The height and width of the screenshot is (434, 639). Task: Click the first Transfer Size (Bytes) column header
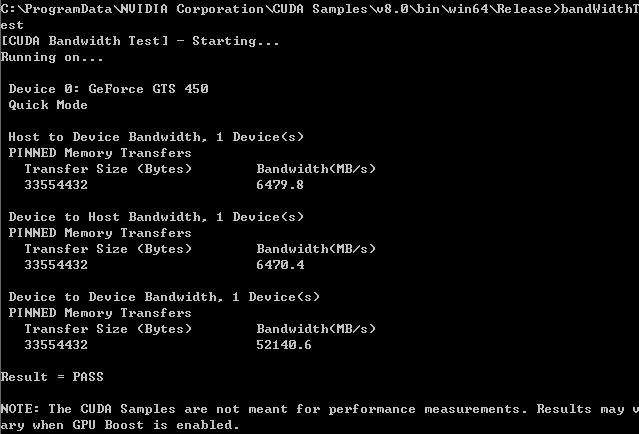click(x=108, y=169)
